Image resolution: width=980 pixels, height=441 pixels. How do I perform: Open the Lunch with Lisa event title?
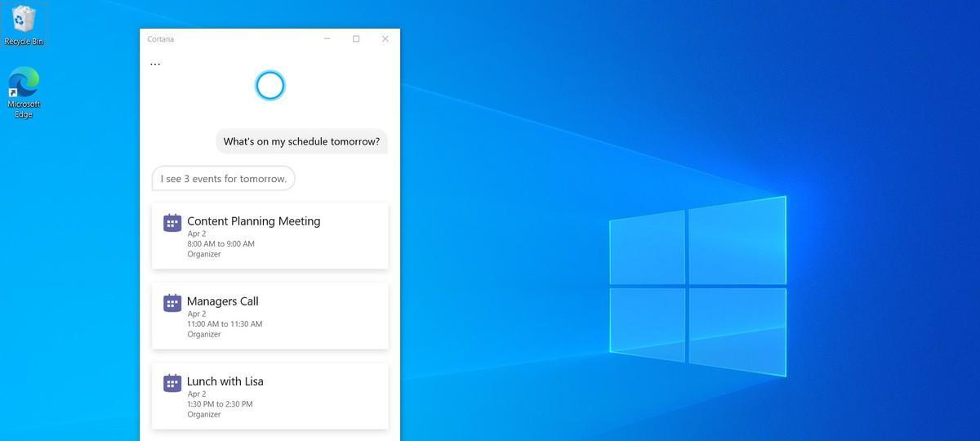tap(225, 381)
